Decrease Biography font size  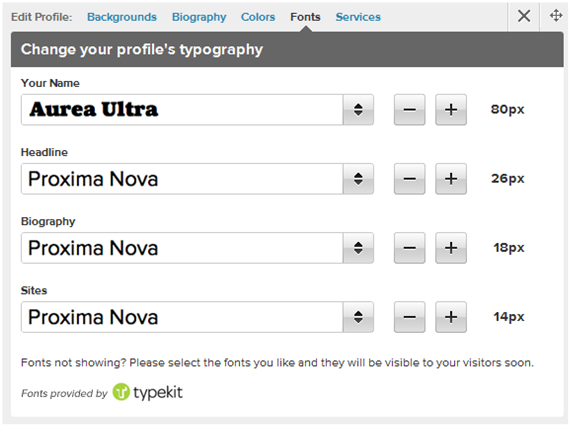coord(409,248)
